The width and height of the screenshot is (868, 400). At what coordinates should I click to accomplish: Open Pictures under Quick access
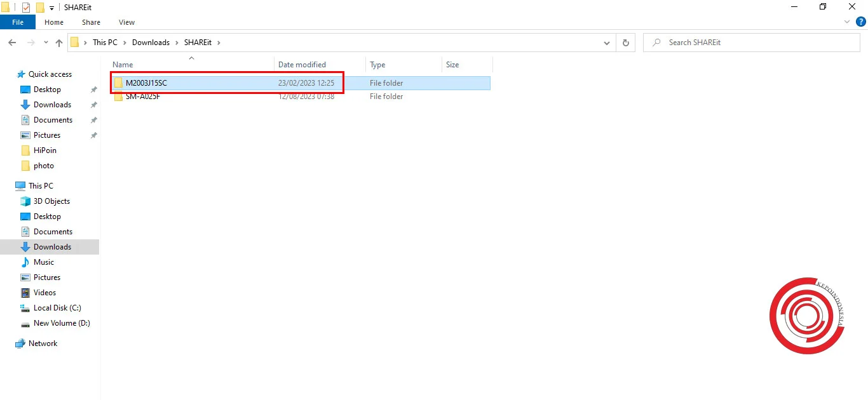[47, 135]
